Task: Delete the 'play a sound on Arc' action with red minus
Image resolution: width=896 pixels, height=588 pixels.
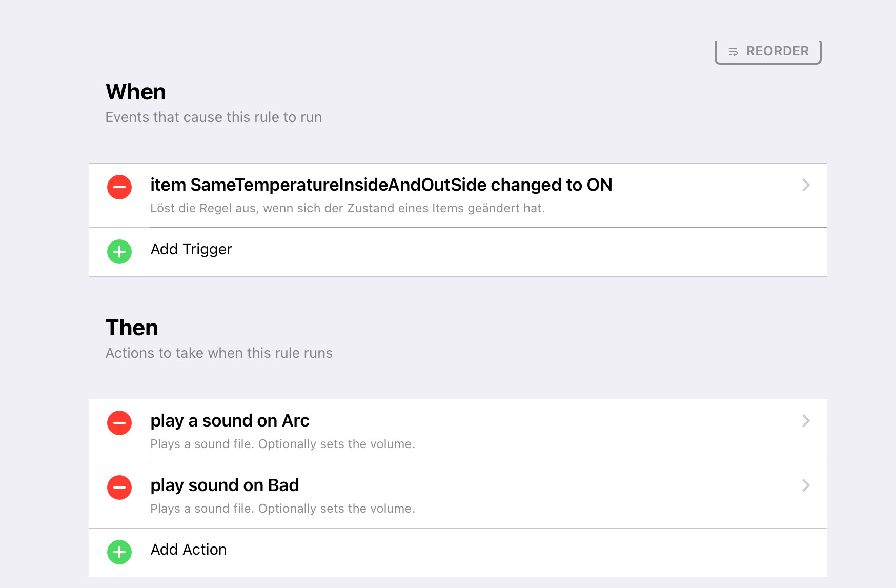Action: pos(119,423)
